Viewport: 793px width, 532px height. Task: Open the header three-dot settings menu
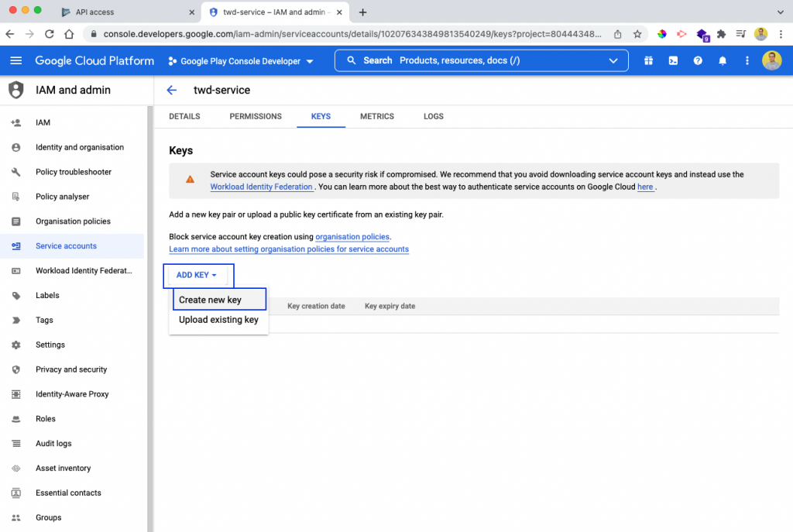pos(747,60)
